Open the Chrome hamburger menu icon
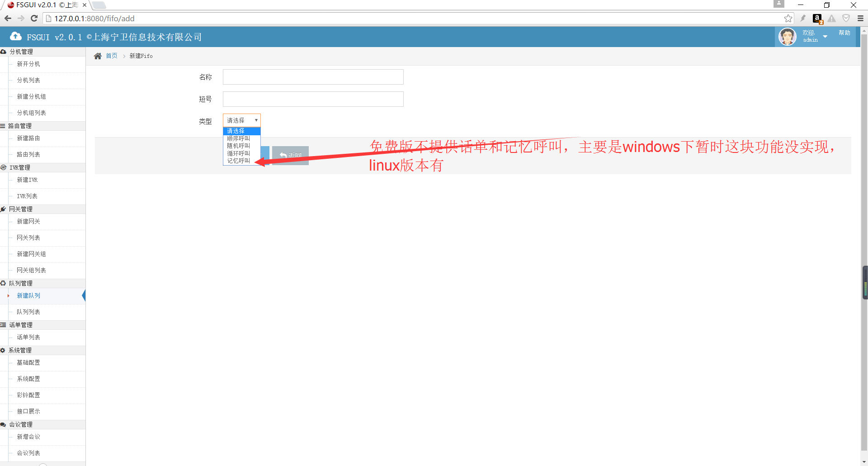 coord(860,19)
